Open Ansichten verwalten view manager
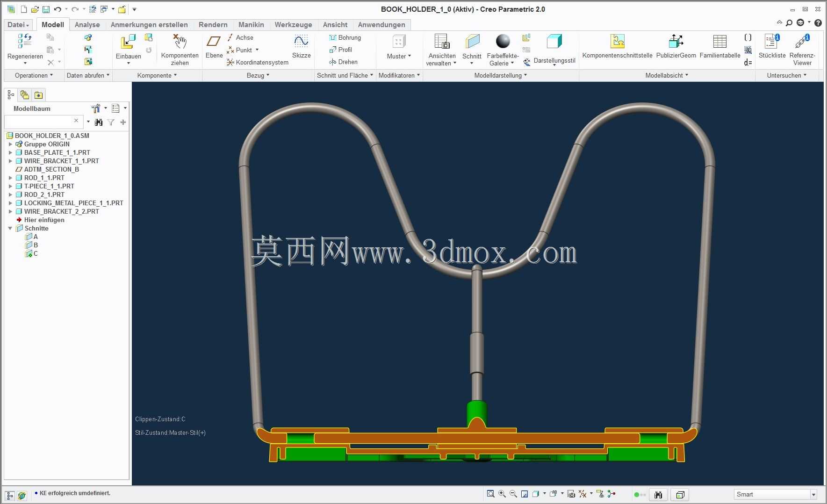 (x=442, y=42)
